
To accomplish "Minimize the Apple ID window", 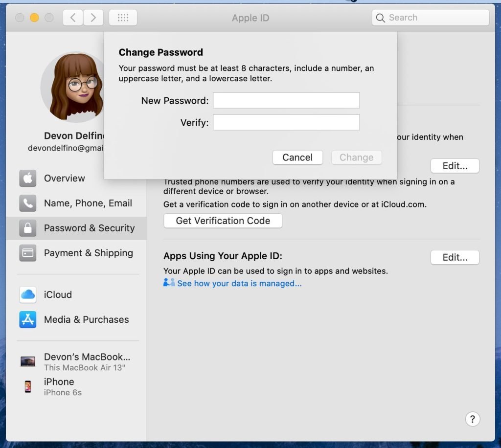I will coord(35,18).
